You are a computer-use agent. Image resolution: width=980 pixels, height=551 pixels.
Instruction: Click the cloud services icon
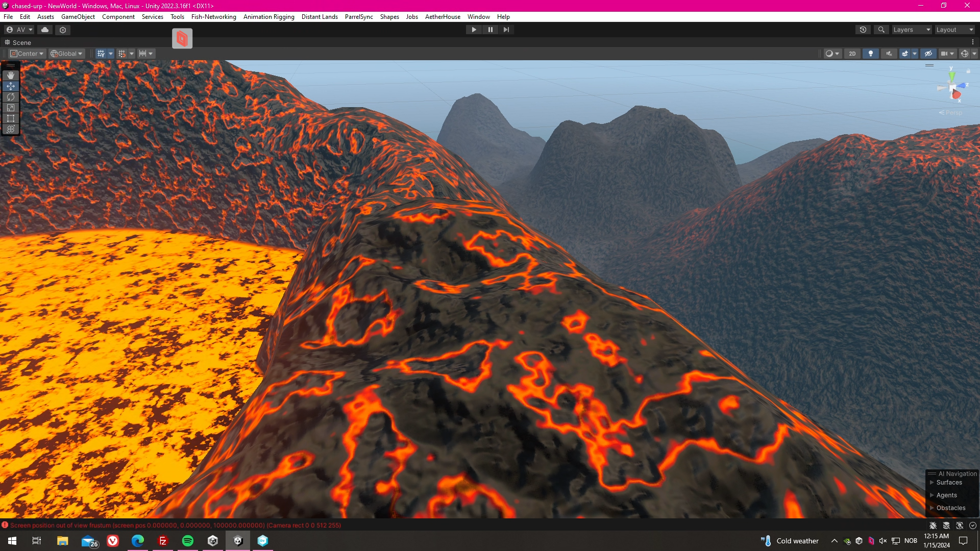point(45,30)
